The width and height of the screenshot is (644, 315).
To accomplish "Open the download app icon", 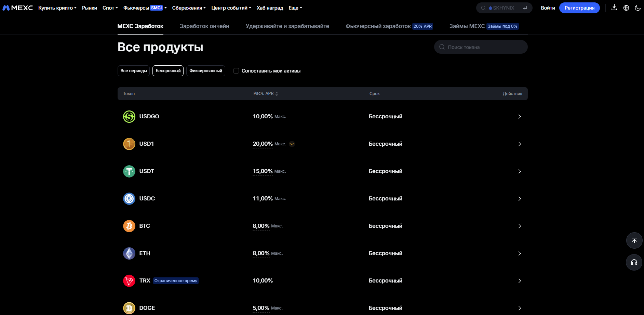I will pos(614,8).
